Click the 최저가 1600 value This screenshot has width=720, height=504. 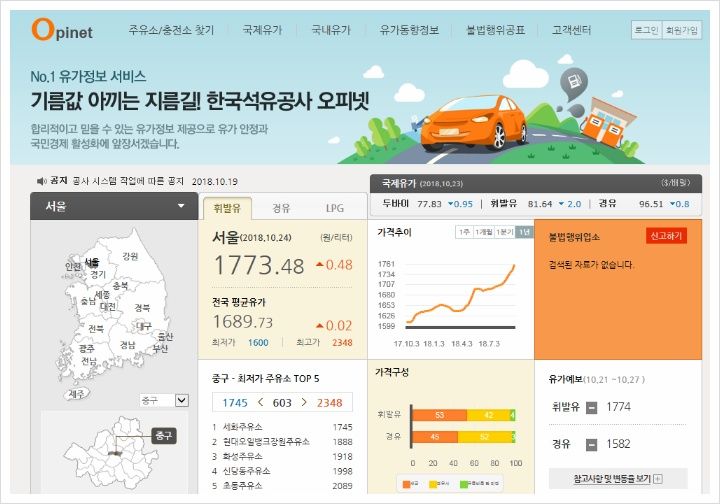pos(258,342)
